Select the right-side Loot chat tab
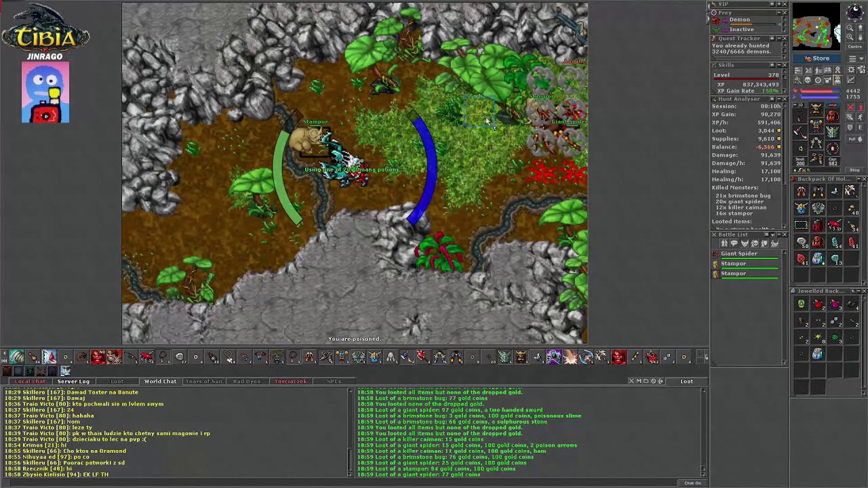The height and width of the screenshot is (488, 868). pyautogui.click(x=686, y=382)
